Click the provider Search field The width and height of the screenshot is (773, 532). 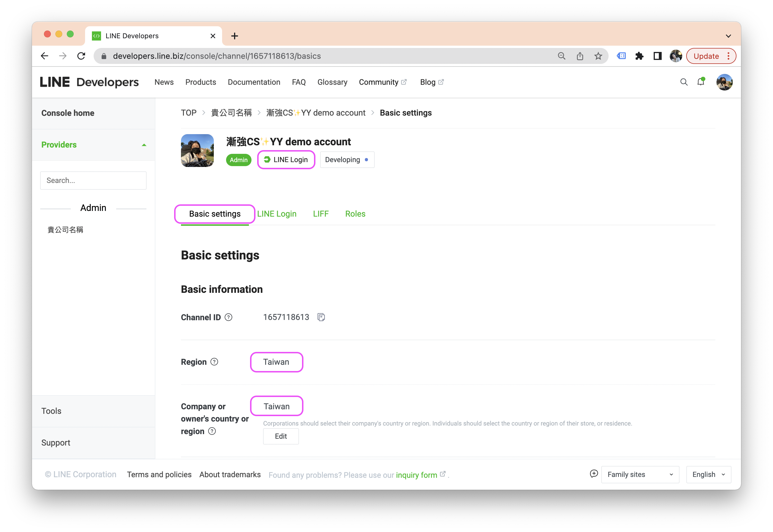point(93,180)
